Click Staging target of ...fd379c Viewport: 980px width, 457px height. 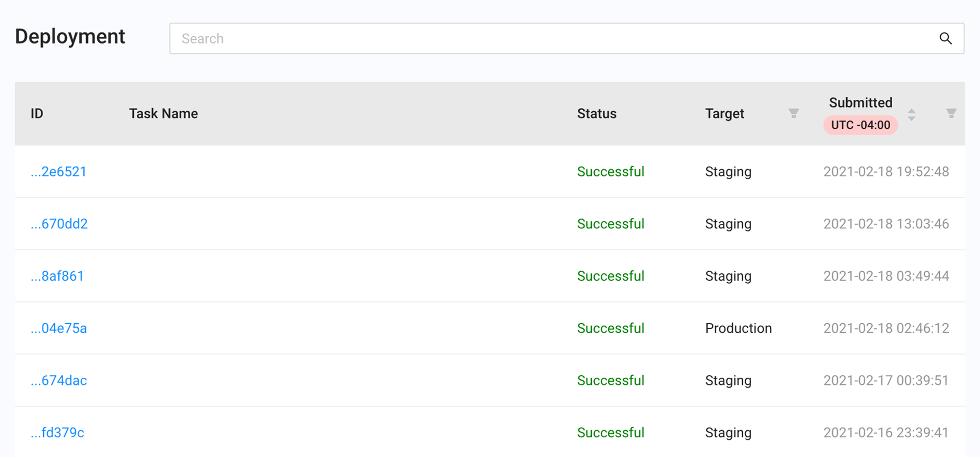728,433
